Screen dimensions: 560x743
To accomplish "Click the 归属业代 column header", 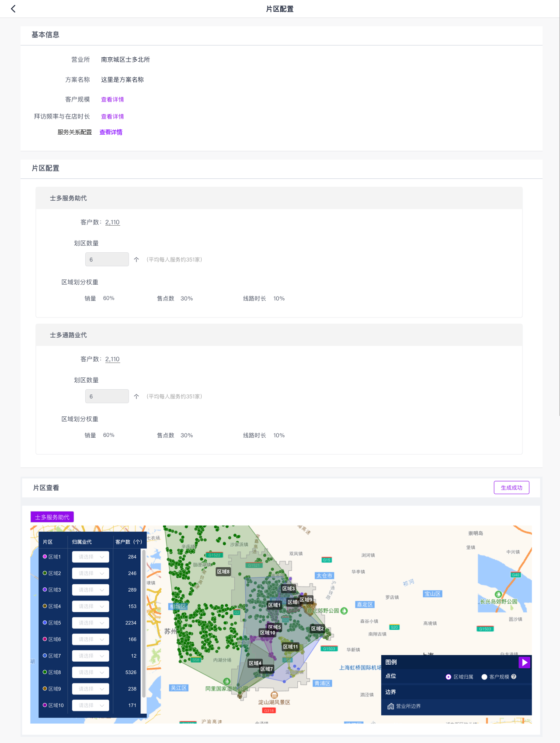I will pyautogui.click(x=82, y=542).
